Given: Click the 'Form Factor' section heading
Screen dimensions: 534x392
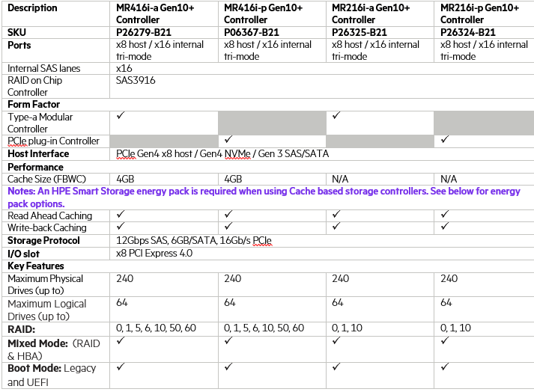Looking at the screenshot, I should (34, 104).
